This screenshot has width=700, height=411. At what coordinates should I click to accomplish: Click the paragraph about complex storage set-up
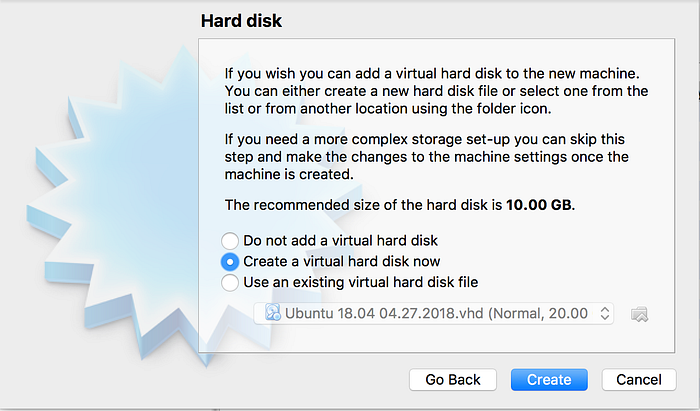[426, 157]
